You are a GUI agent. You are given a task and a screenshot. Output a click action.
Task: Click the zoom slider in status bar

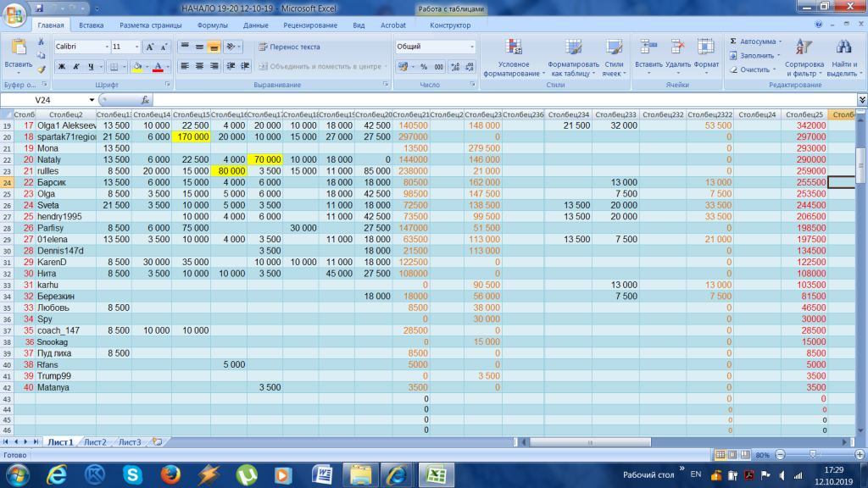coord(813,455)
